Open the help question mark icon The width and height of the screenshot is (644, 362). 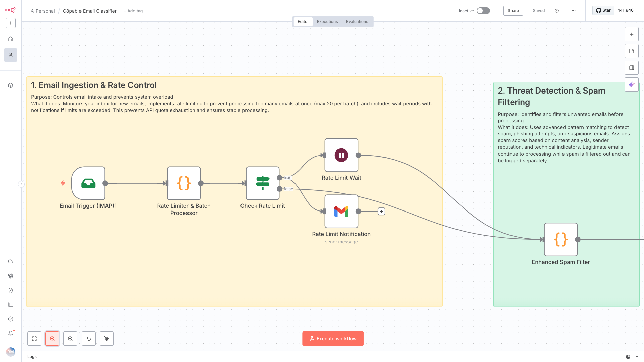pyautogui.click(x=11, y=319)
